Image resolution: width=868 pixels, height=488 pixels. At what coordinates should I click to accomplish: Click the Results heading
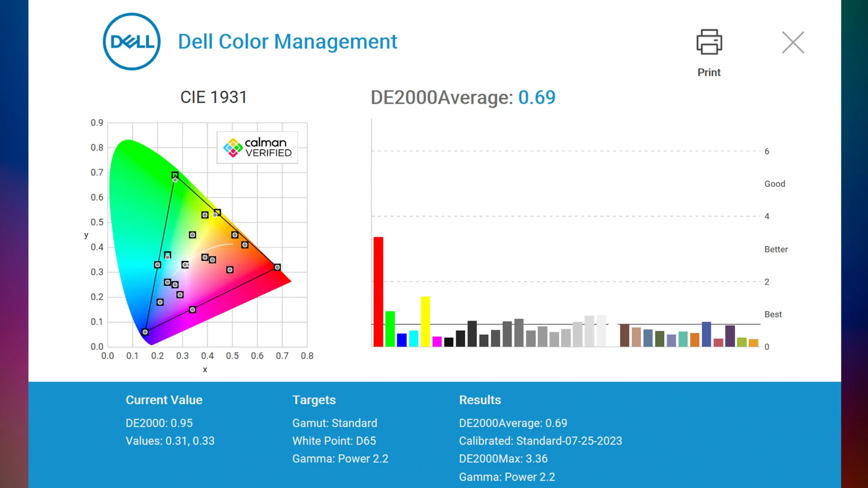480,400
